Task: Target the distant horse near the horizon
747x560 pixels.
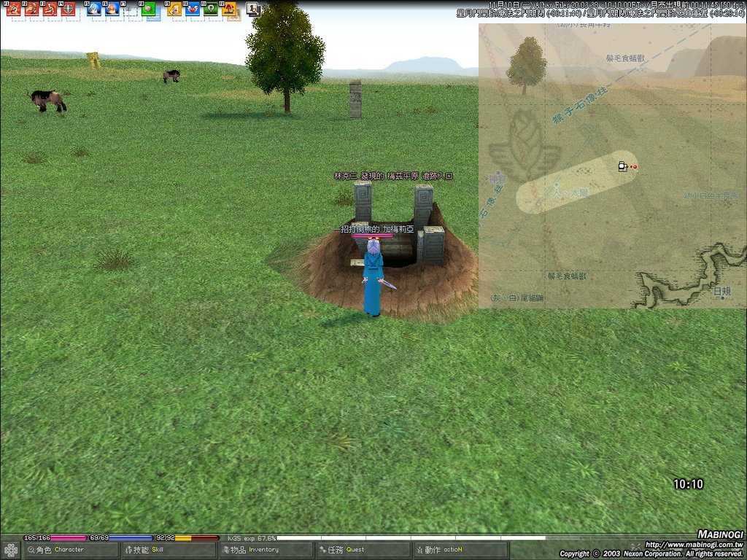Action: pos(171,76)
